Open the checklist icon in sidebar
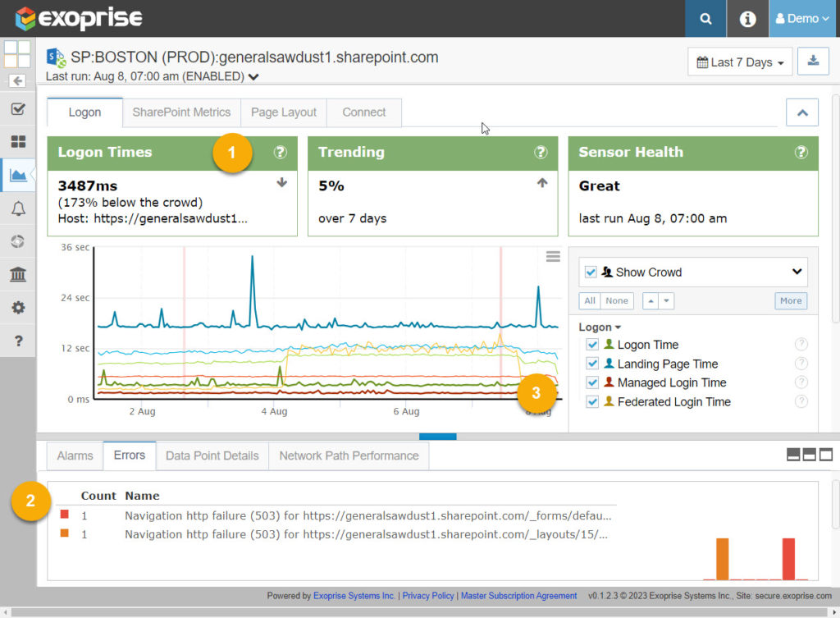The image size is (840, 618). [x=18, y=109]
